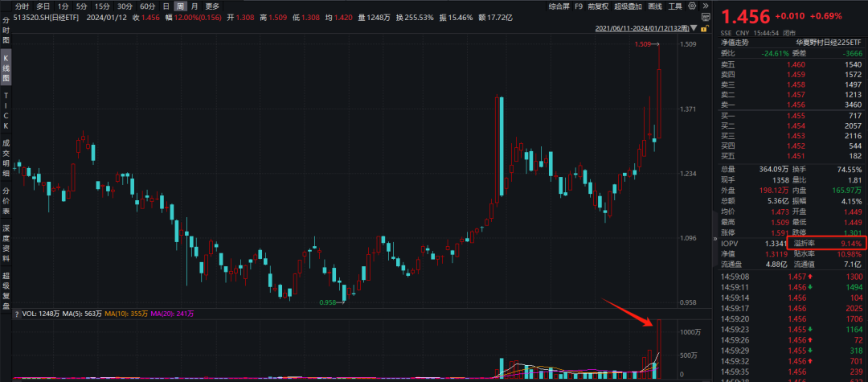This screenshot has height=382, width=868.
Task: Switch to the 分时 period tab
Action: 22,6
